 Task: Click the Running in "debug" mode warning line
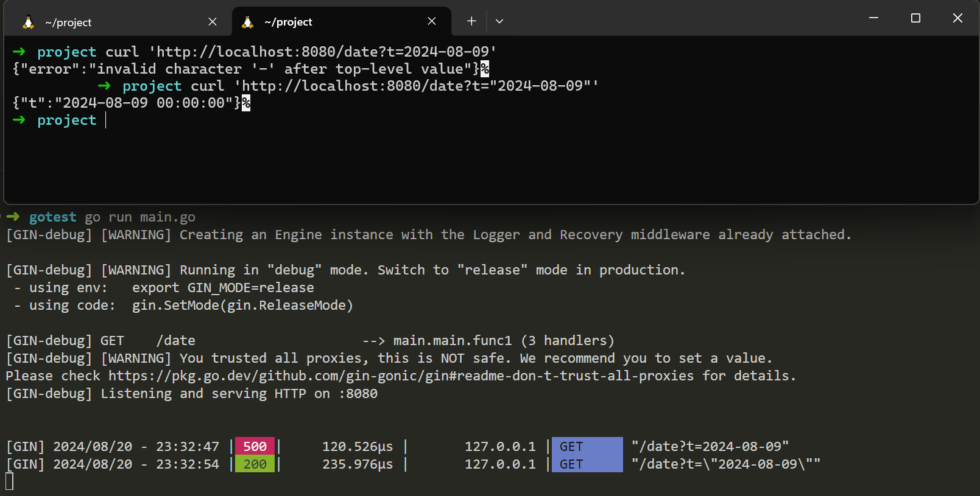pyautogui.click(x=345, y=270)
